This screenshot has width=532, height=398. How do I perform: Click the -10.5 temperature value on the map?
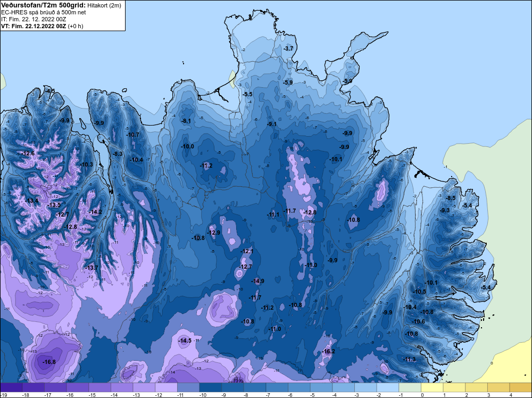coord(419,292)
